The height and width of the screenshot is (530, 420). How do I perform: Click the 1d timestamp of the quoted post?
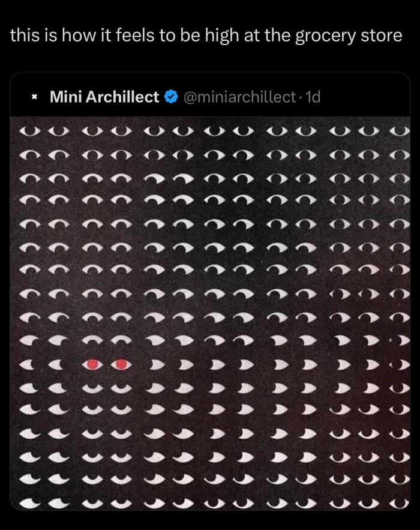tap(313, 97)
